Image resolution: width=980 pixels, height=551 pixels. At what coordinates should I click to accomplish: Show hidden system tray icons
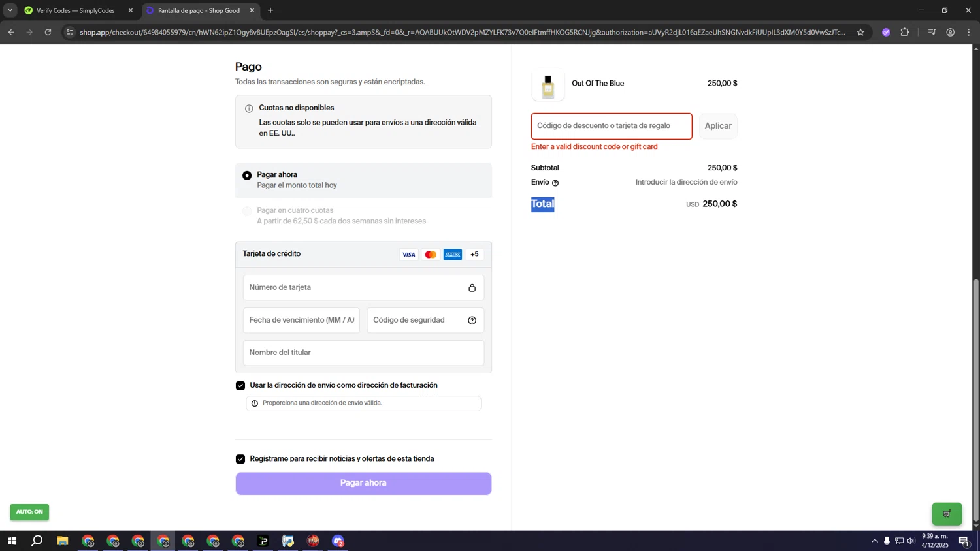(x=874, y=541)
